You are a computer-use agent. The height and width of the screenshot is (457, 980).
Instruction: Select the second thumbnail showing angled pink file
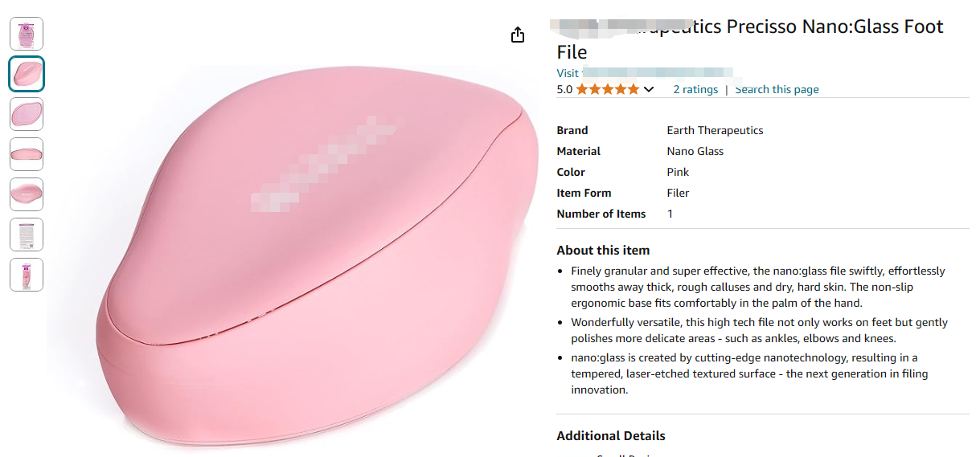point(27,74)
